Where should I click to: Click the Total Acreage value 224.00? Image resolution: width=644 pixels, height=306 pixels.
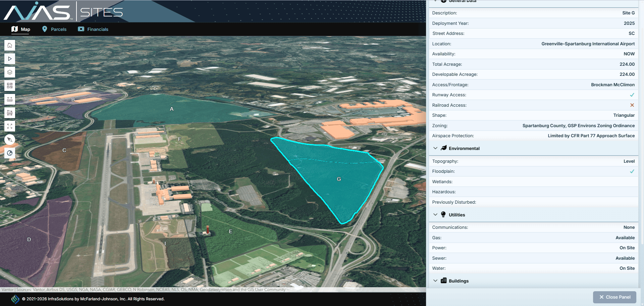pyautogui.click(x=627, y=64)
